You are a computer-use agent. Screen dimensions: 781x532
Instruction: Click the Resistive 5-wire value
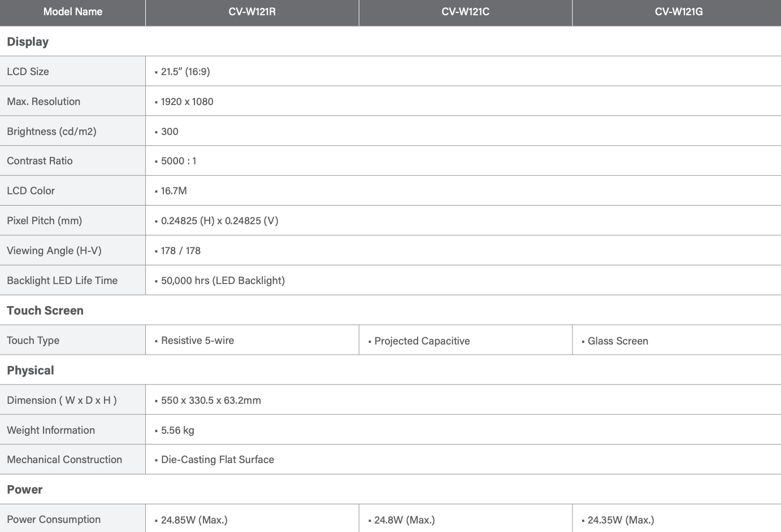(197, 341)
